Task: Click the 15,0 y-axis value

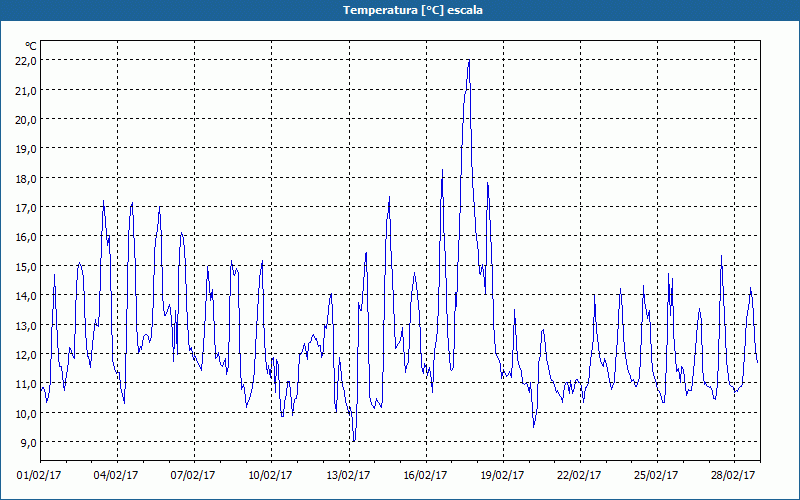Action: [x=26, y=266]
